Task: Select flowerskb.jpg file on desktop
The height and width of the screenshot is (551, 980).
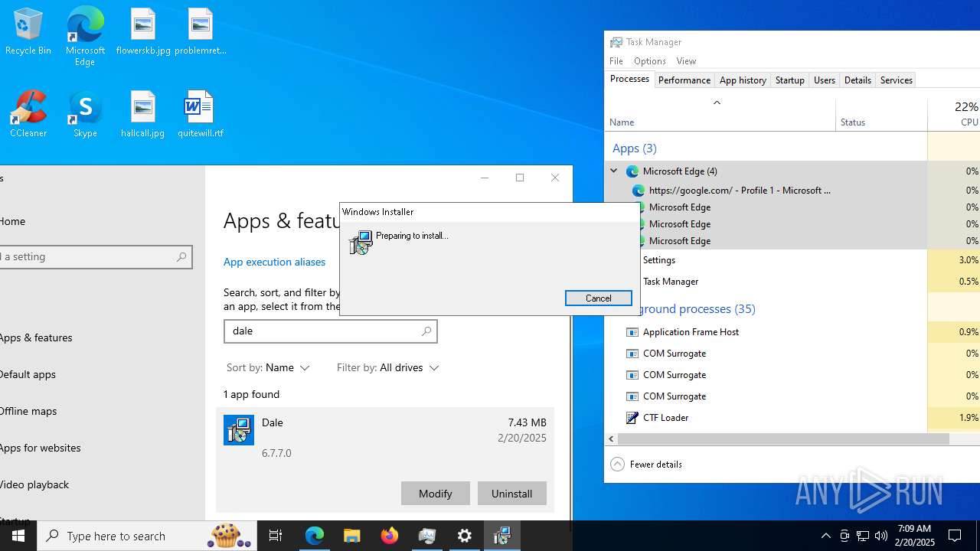Action: 143,31
